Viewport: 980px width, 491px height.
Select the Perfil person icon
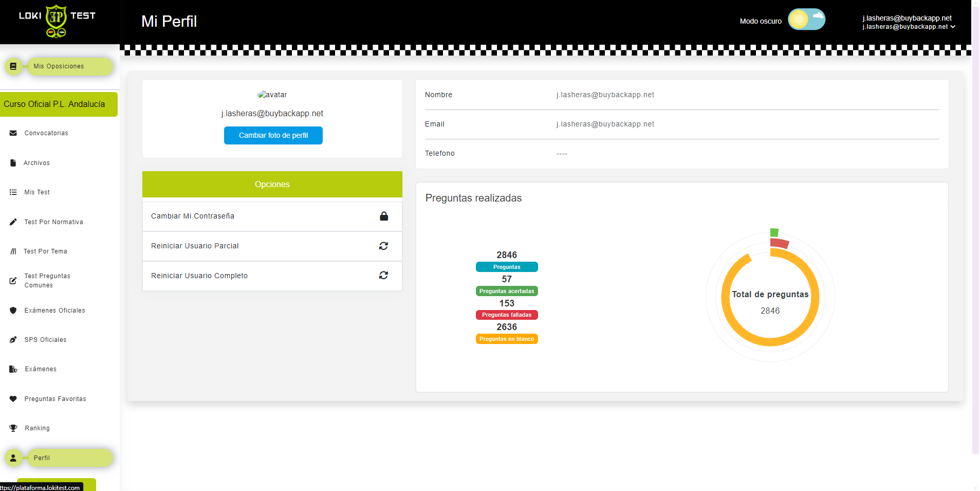click(14, 458)
